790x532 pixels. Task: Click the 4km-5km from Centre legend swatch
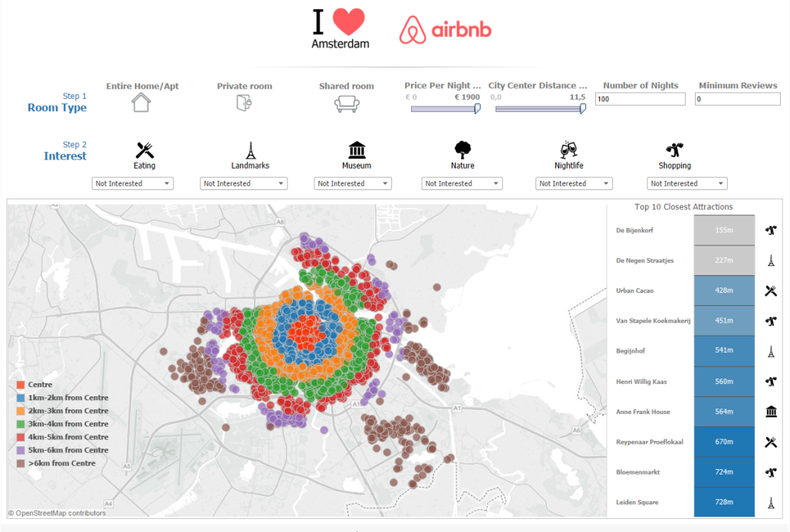21,437
